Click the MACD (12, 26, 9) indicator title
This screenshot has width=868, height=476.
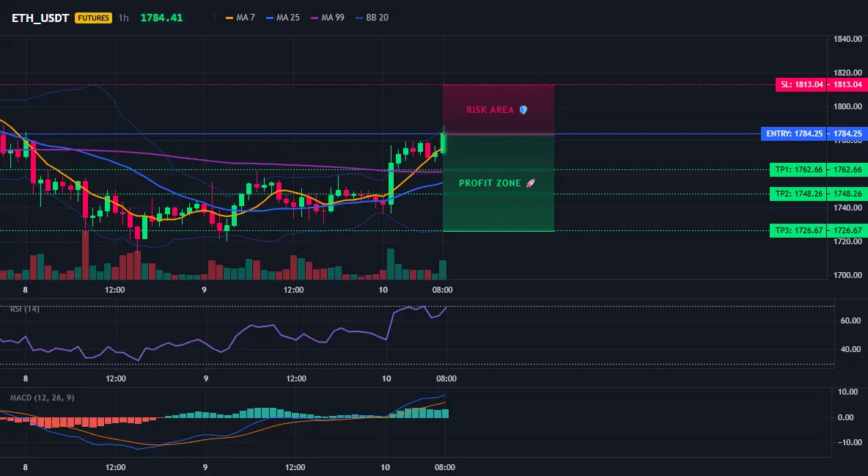42,398
